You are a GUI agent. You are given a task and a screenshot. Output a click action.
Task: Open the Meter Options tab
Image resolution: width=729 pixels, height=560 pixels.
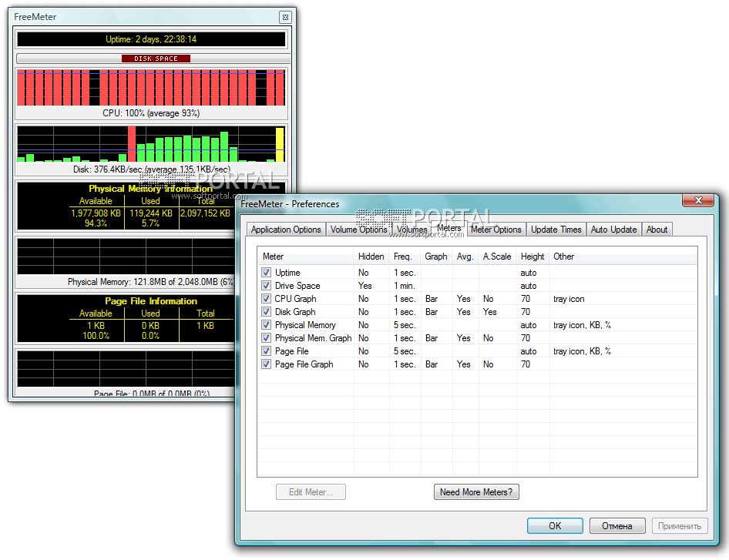496,230
